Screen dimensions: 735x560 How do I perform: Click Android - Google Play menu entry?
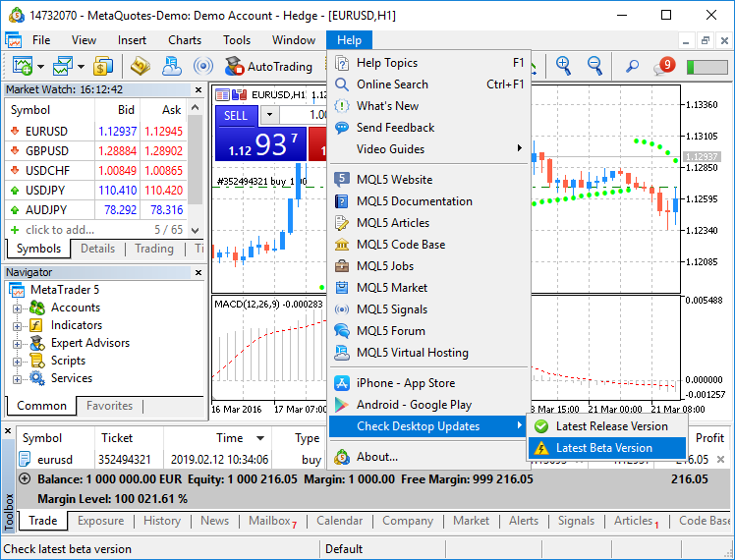tap(429, 405)
